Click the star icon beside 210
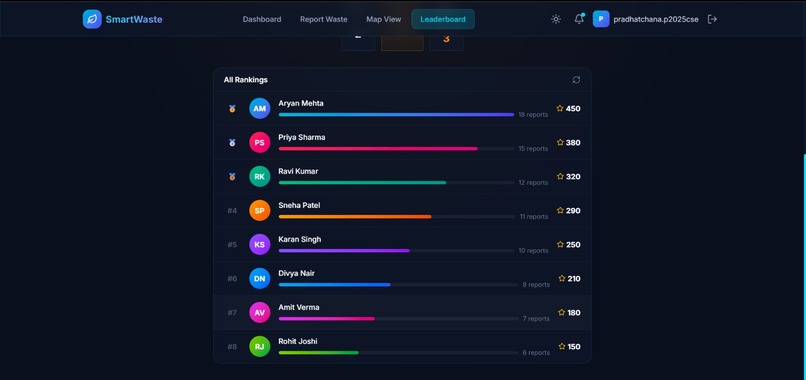The width and height of the screenshot is (806, 380). (x=562, y=278)
